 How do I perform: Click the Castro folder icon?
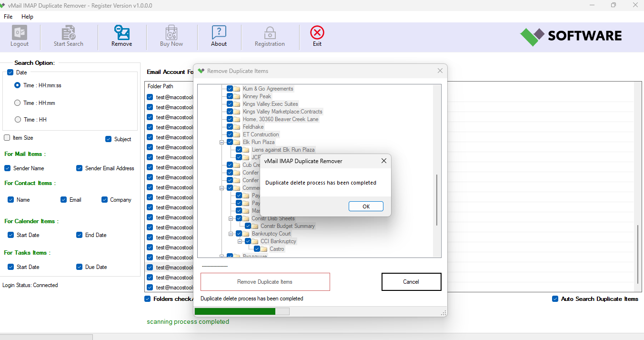264,249
